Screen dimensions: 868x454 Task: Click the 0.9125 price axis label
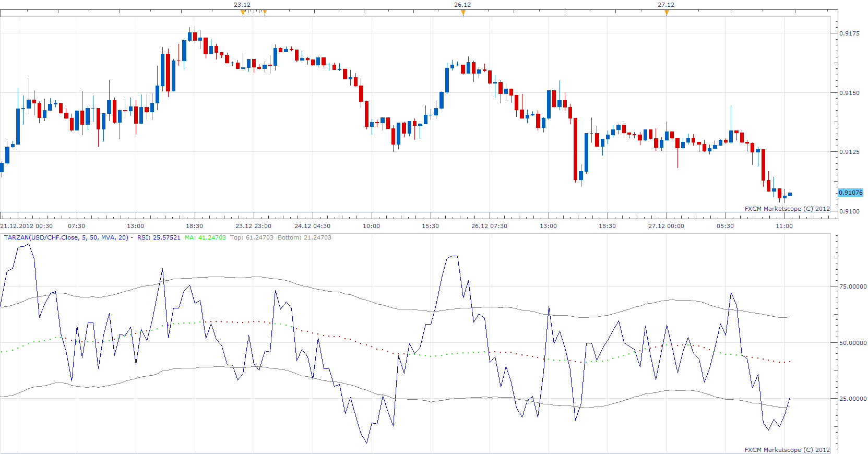(x=849, y=152)
